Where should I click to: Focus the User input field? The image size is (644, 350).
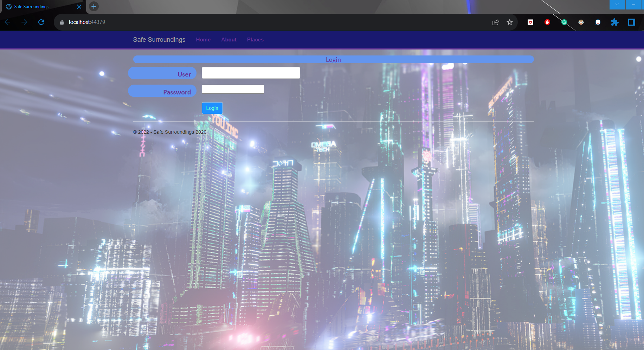point(251,73)
